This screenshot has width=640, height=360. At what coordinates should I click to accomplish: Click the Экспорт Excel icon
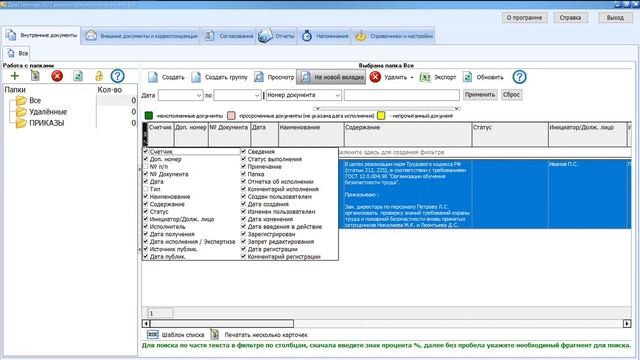click(x=425, y=77)
